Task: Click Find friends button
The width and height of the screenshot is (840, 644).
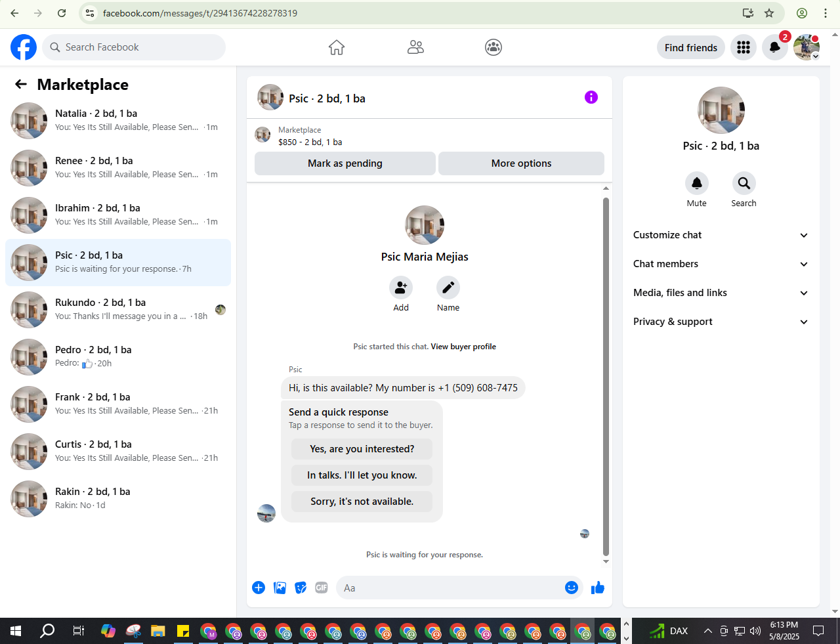Action: [x=691, y=47]
